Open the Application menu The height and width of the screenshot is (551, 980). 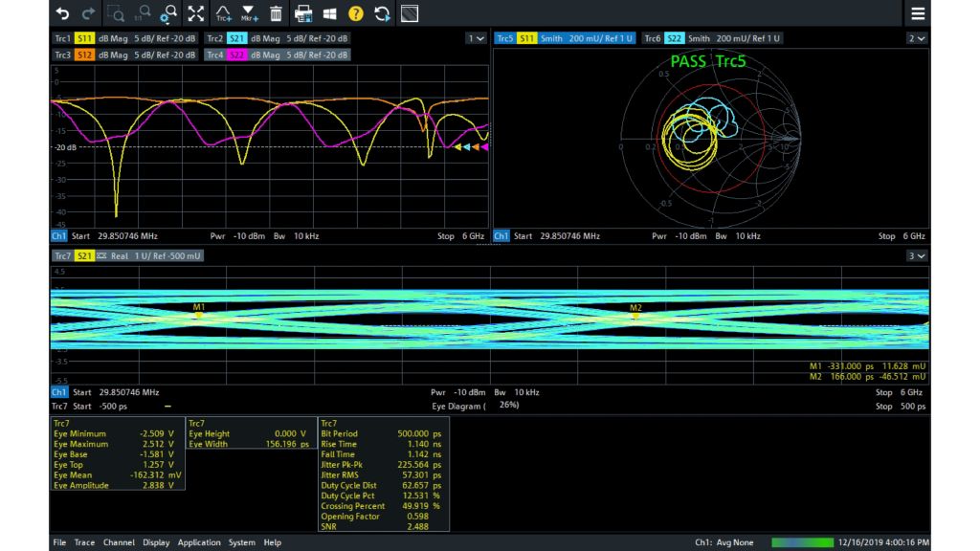click(199, 542)
